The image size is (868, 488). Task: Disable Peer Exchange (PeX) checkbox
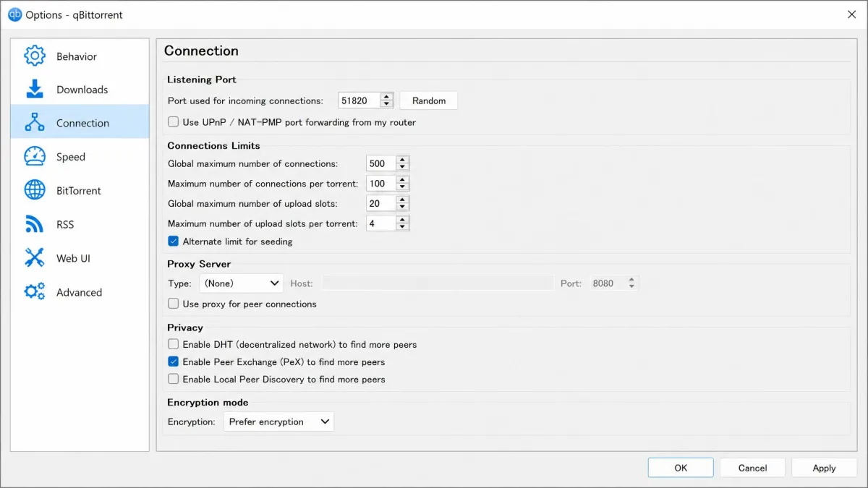[173, 361]
